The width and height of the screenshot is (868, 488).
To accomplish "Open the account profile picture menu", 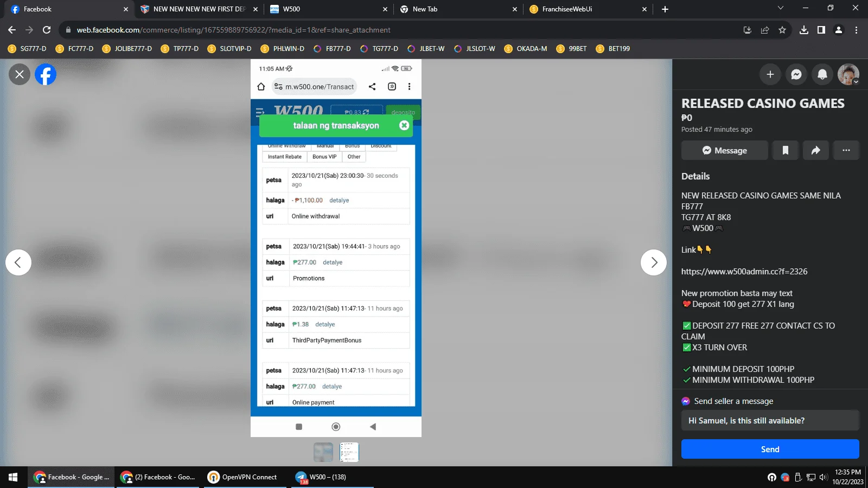I will pos(848,74).
